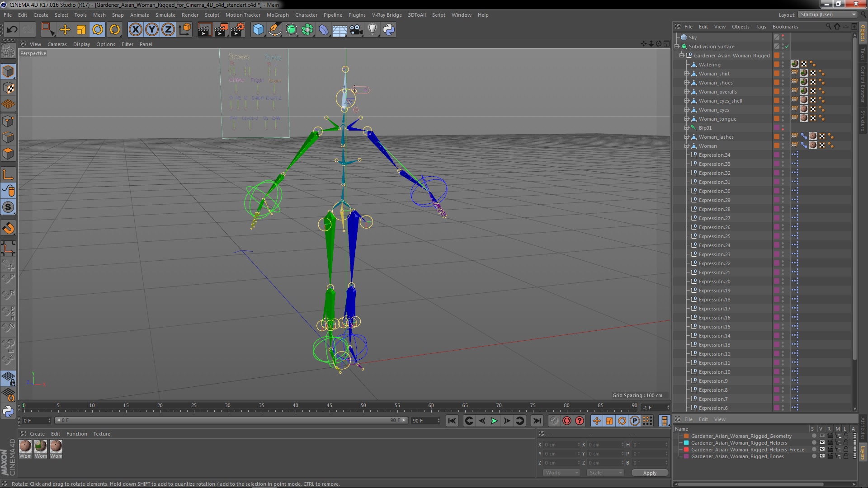Screen dimensions: 868x488
Task: Select the Expression.34 object
Action: [x=714, y=155]
